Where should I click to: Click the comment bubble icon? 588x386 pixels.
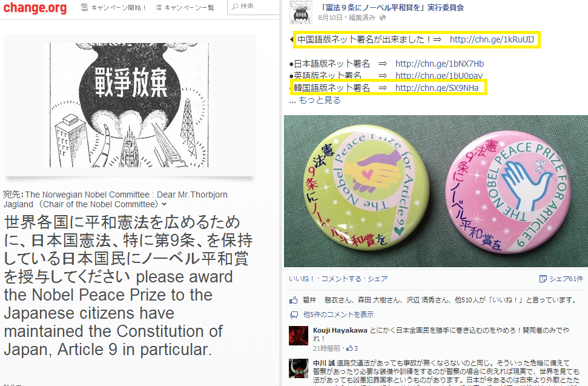pyautogui.click(x=294, y=314)
